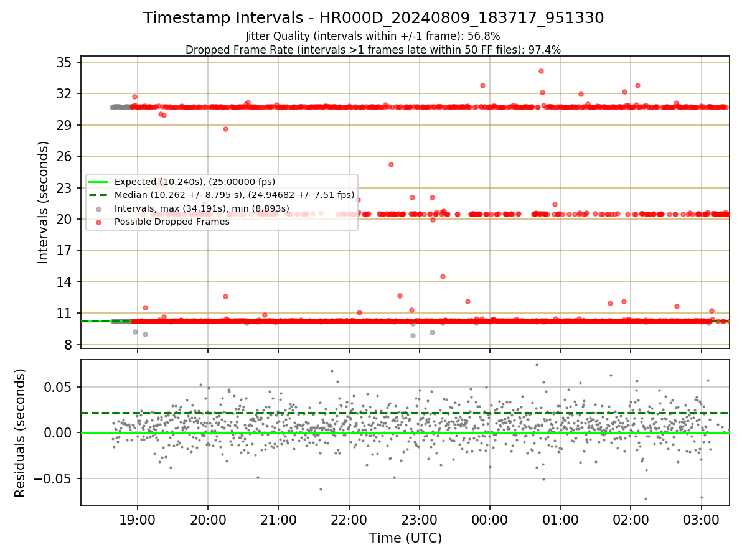
Task: Select the Jitter Quality 56.8% subtitle line
Action: [x=373, y=36]
